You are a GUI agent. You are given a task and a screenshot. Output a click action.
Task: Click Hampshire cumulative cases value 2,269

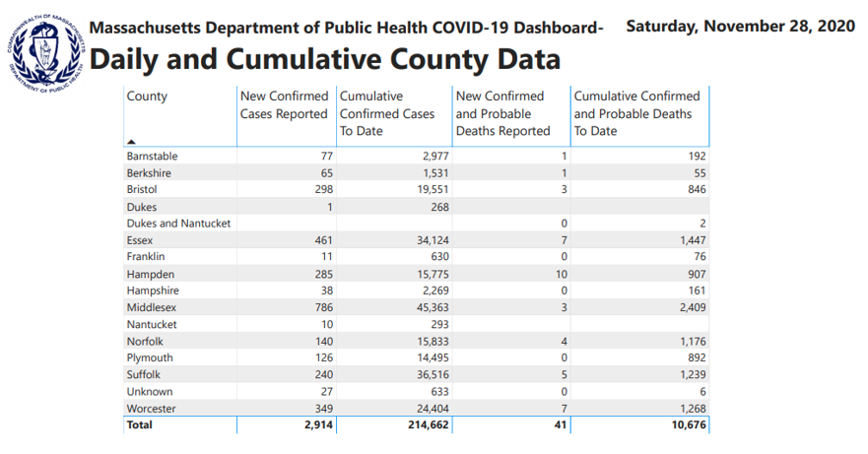pos(435,291)
